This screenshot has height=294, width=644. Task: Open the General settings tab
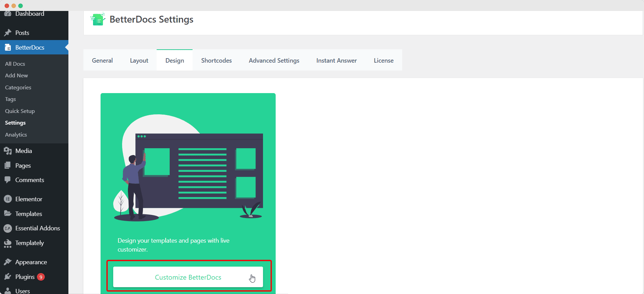102,61
